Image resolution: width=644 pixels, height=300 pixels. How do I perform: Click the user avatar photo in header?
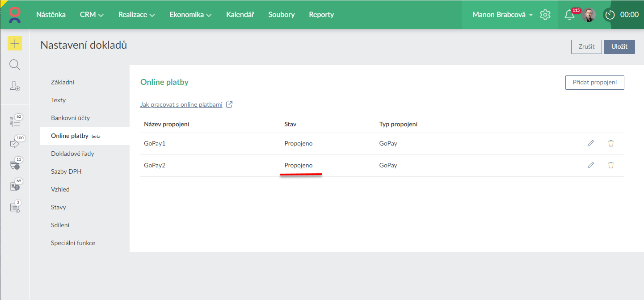589,15
